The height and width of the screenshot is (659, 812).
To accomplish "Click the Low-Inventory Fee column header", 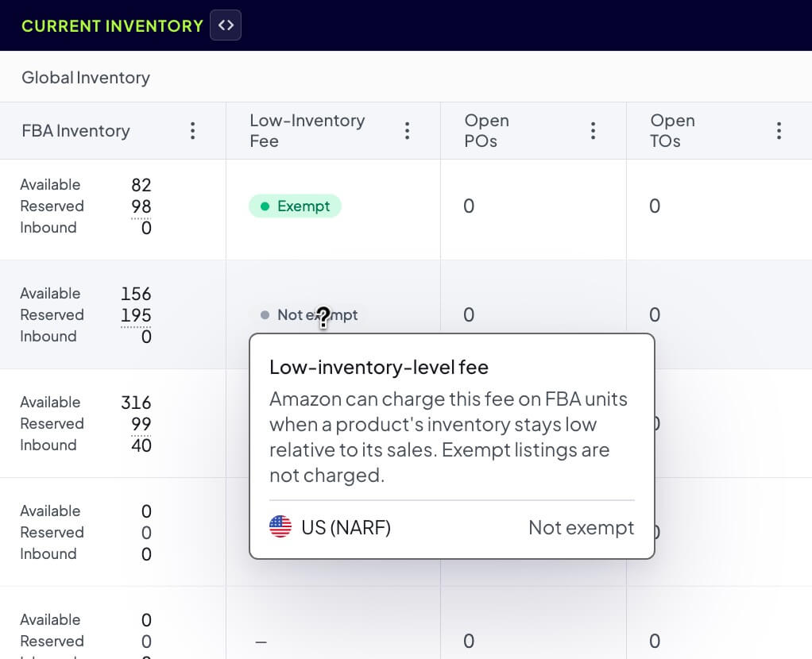I will click(x=307, y=130).
